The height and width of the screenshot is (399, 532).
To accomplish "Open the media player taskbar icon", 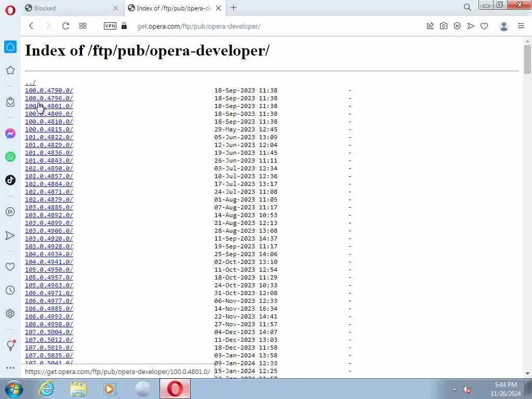I will pos(110,389).
